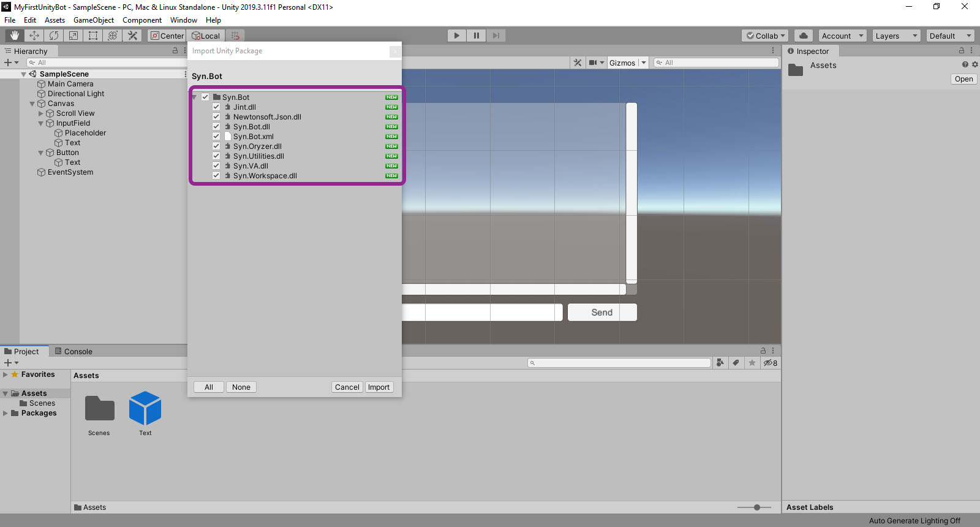The width and height of the screenshot is (980, 527).
Task: Open Inspector help icon for Assets
Action: [x=965, y=64]
